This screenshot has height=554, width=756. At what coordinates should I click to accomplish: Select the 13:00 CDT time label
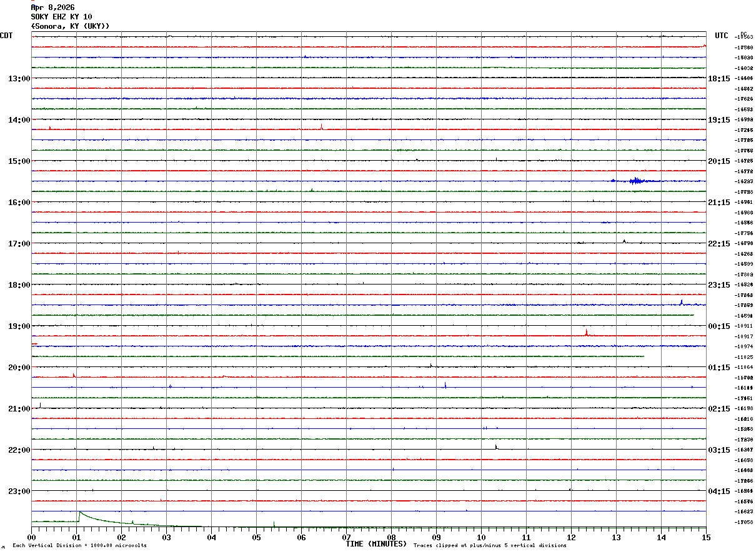[19, 79]
